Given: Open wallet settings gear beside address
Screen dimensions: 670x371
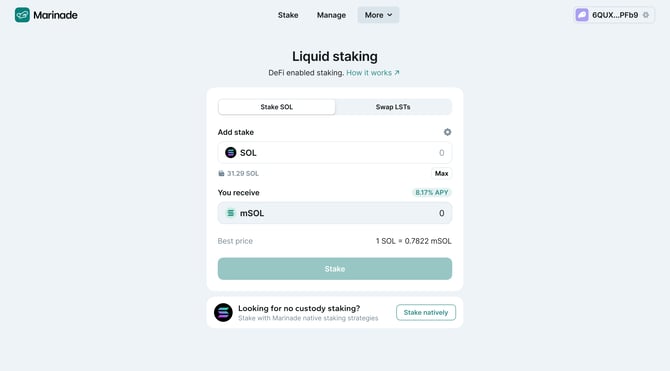Looking at the screenshot, I should [x=646, y=15].
